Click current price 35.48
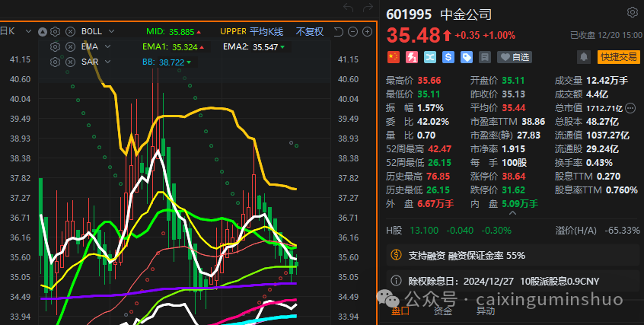 (413, 35)
